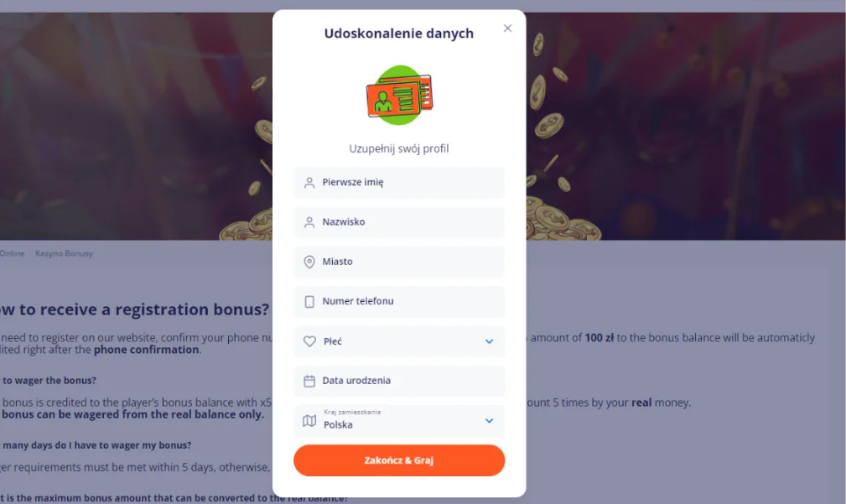846x504 pixels.
Task: Expand the Płeć dropdown arrow
Action: (489, 341)
